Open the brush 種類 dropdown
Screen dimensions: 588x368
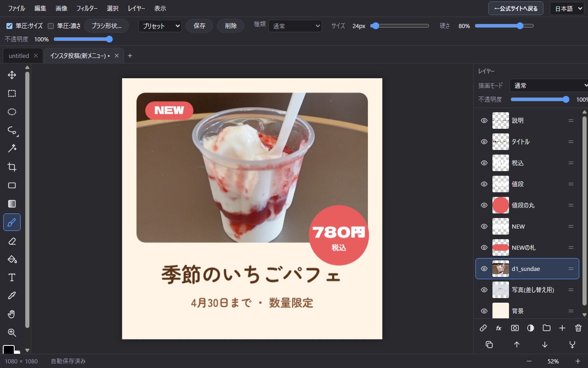coord(295,26)
